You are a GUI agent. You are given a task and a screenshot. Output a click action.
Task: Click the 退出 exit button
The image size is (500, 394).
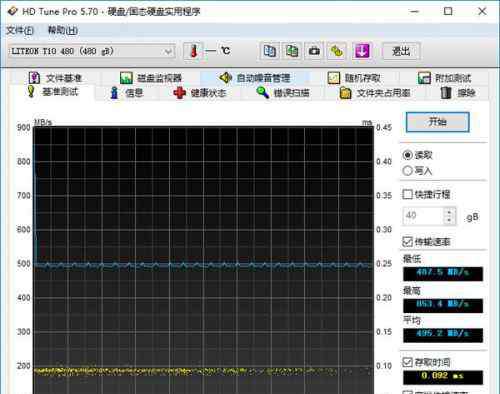click(x=401, y=51)
